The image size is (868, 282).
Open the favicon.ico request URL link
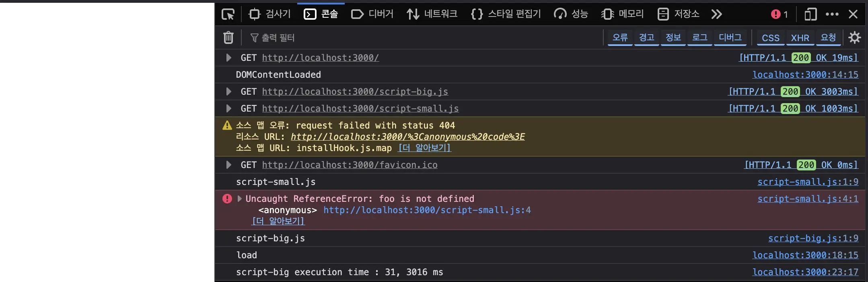[350, 165]
